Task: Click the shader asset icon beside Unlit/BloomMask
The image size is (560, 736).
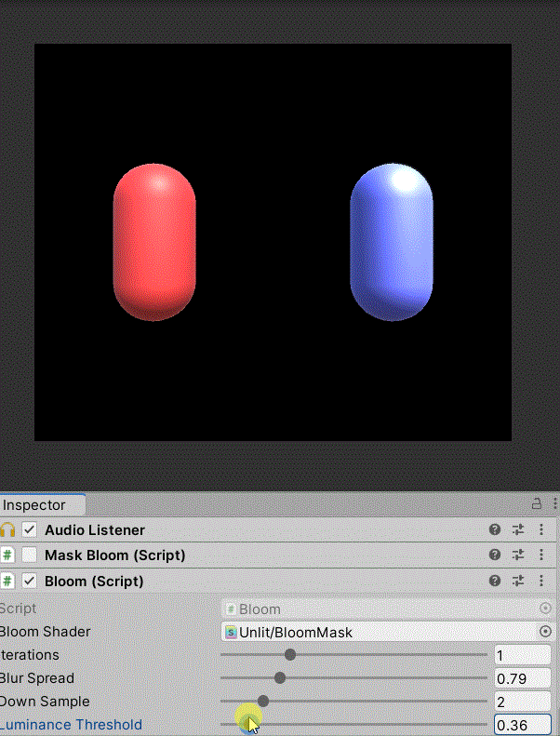Action: (x=231, y=633)
